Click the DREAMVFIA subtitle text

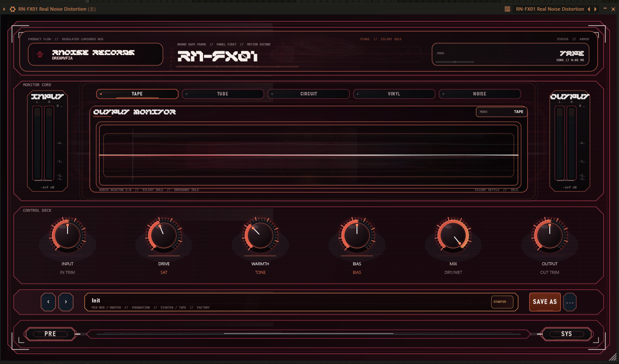(x=62, y=59)
